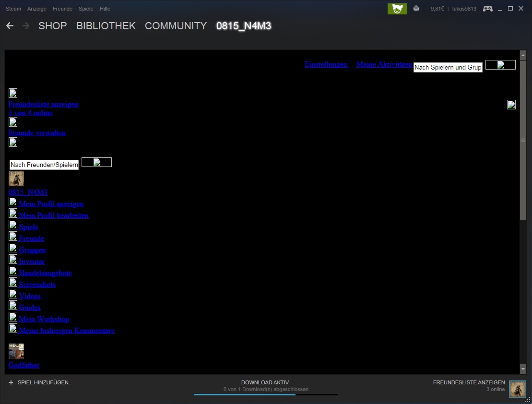This screenshot has width=532, height=404.
Task: Open the Handelsangebote link
Action: pos(45,273)
